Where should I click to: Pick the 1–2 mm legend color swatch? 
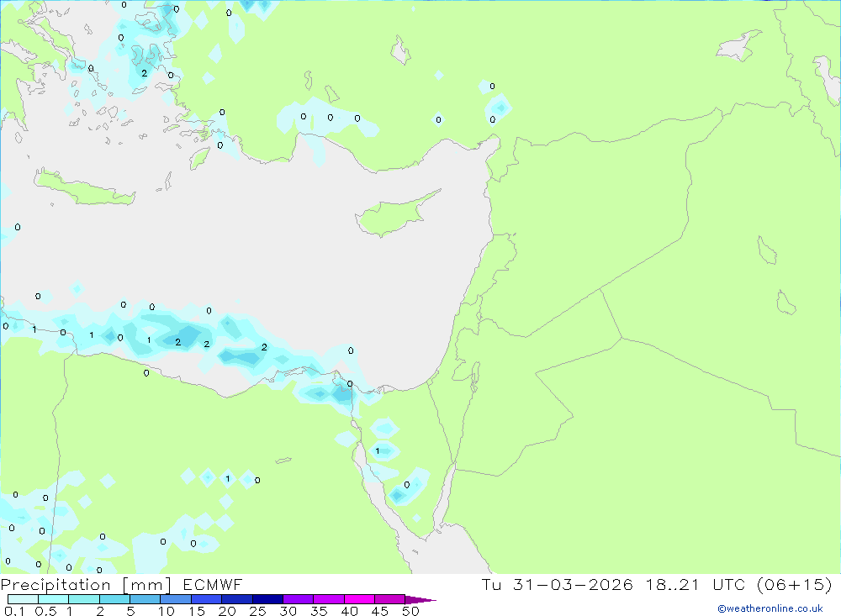[84, 599]
